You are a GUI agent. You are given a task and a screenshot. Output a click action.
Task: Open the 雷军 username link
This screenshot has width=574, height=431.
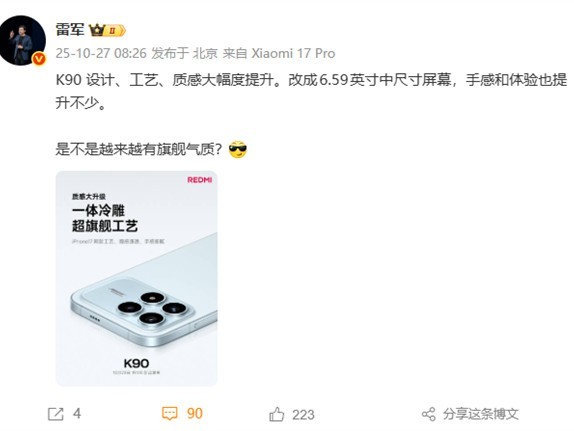point(70,29)
